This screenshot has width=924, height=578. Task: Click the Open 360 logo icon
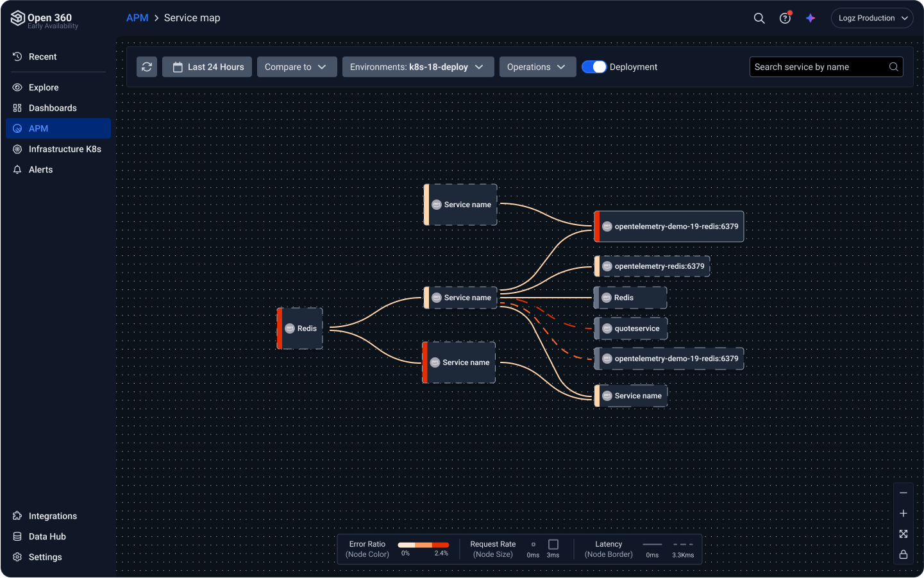pos(17,19)
